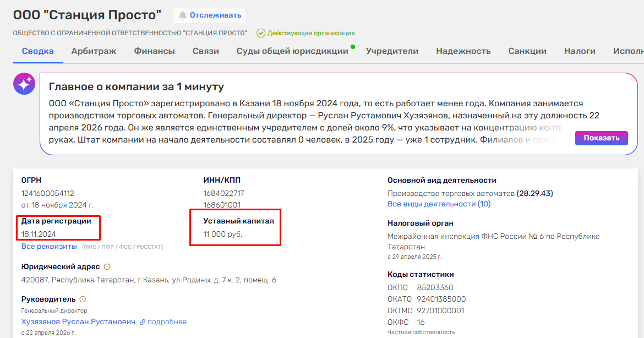Click the bell icon next to Отслеживать

click(182, 15)
